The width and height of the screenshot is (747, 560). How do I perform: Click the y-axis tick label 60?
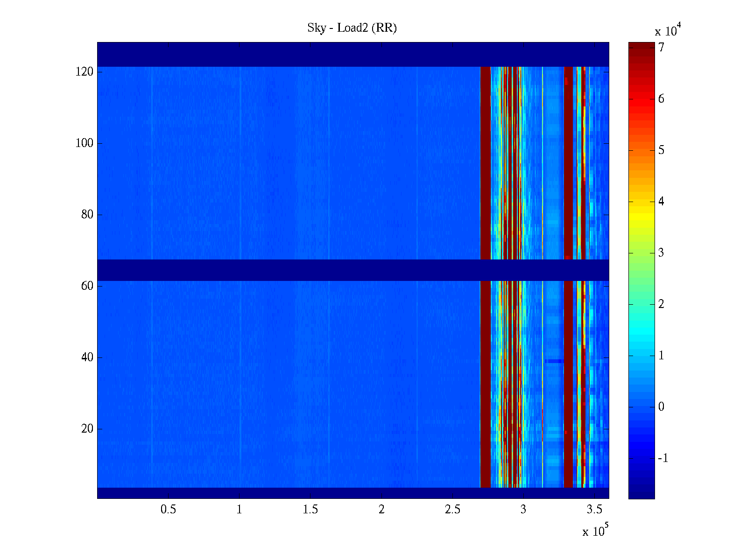pyautogui.click(x=87, y=286)
